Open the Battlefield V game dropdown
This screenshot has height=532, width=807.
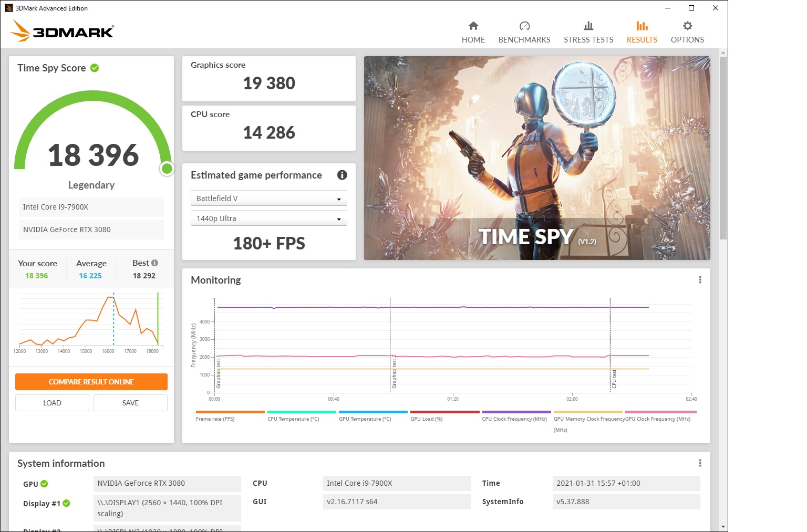[268, 198]
